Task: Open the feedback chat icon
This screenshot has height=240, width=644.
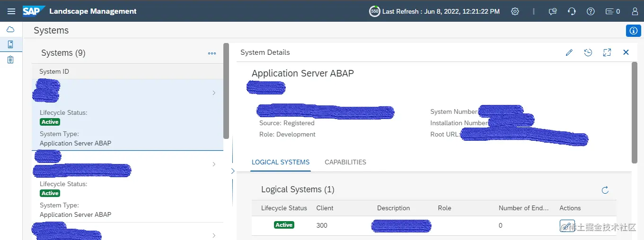Action: click(x=553, y=11)
